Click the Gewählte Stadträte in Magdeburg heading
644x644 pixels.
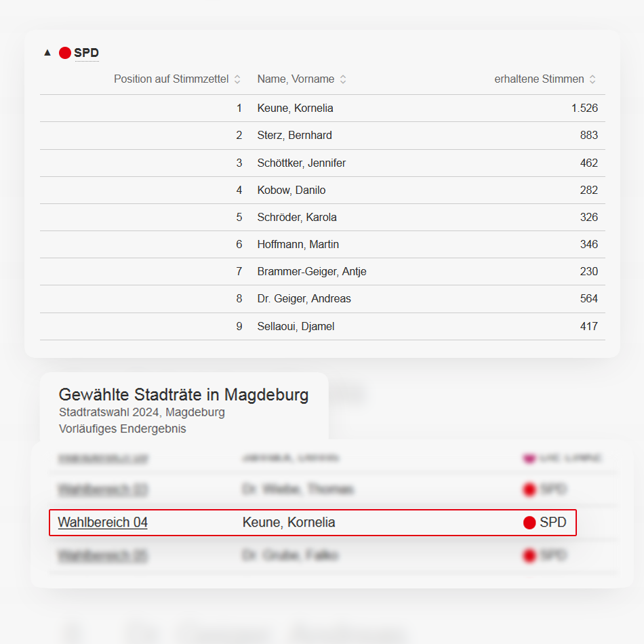(184, 395)
